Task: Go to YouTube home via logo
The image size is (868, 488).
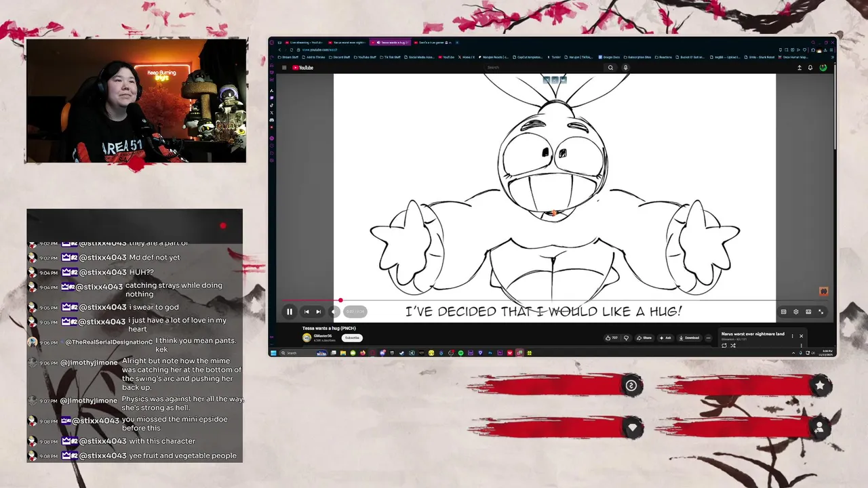Action: point(302,68)
